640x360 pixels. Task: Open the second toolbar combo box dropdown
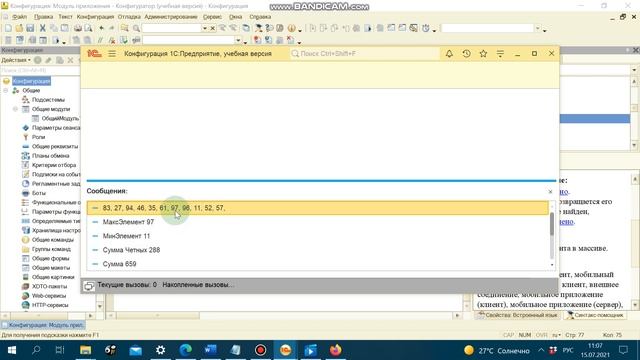tap(238, 40)
